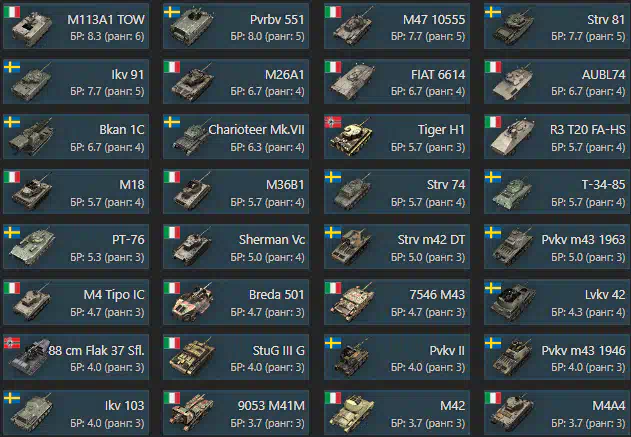
Task: Choose the Sherman Vc vehicle card
Action: [236, 247]
